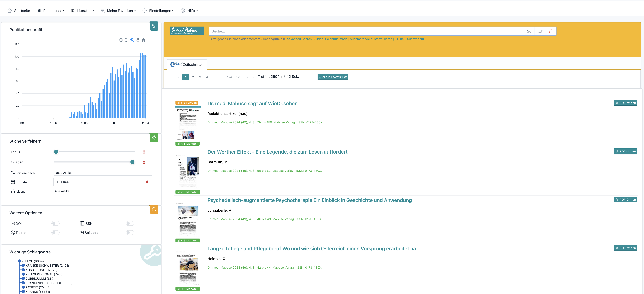
Task: Reset chart with the home icon
Action: 143,40
